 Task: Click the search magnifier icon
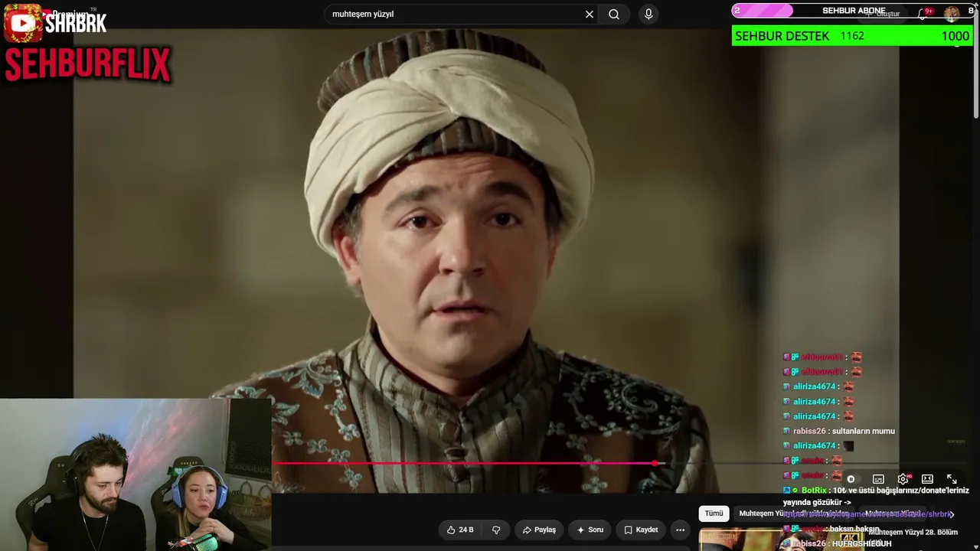[614, 14]
